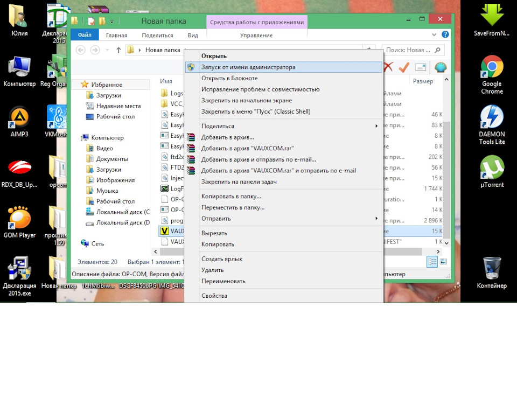This screenshot has width=517, height=420.
Task: Open the Главная ribbon tab
Action: (116, 36)
